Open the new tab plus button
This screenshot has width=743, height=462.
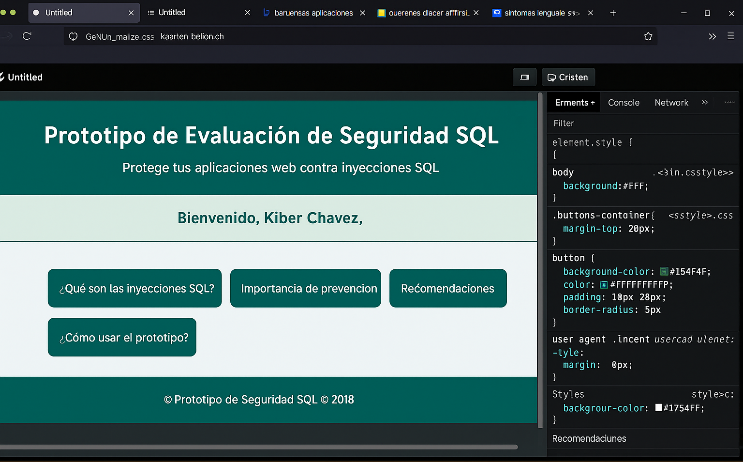pyautogui.click(x=613, y=13)
